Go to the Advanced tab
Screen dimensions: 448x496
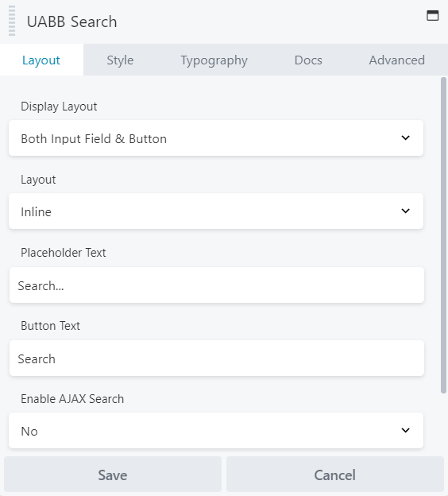(397, 60)
